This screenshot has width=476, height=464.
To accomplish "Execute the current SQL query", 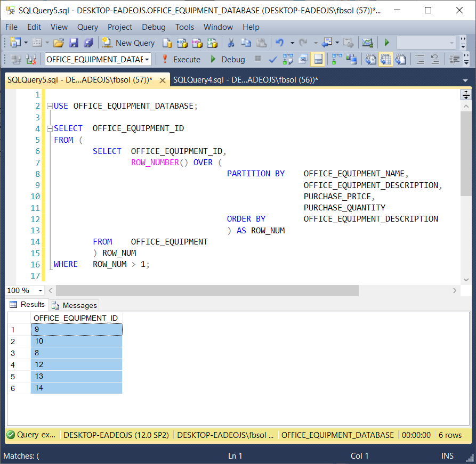I will pyautogui.click(x=181, y=59).
